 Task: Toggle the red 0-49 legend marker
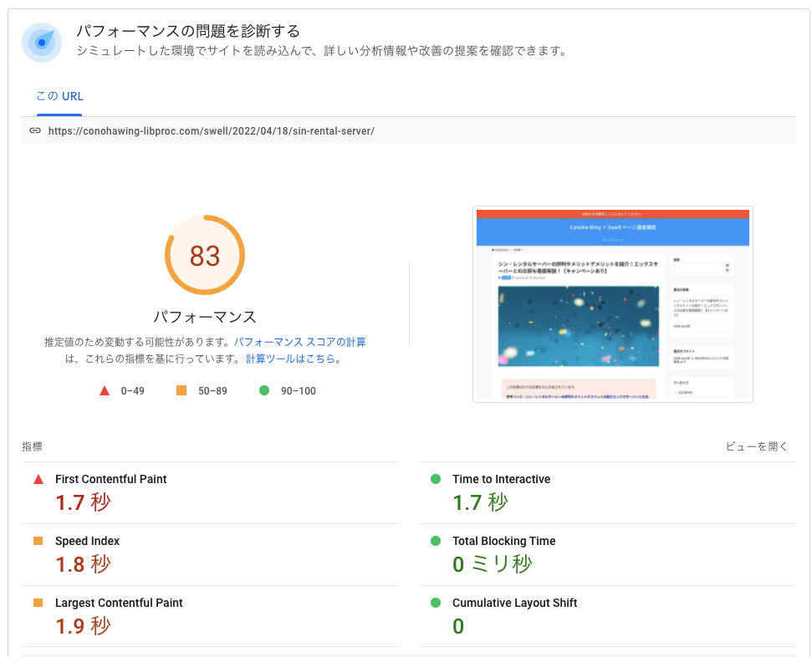104,389
